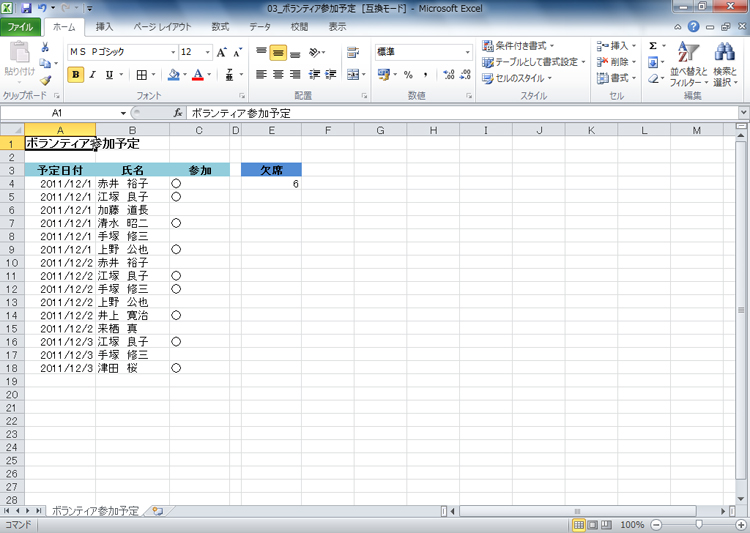Click the Copy icon in clipboard group
The height and width of the screenshot is (533, 750).
pos(45,63)
